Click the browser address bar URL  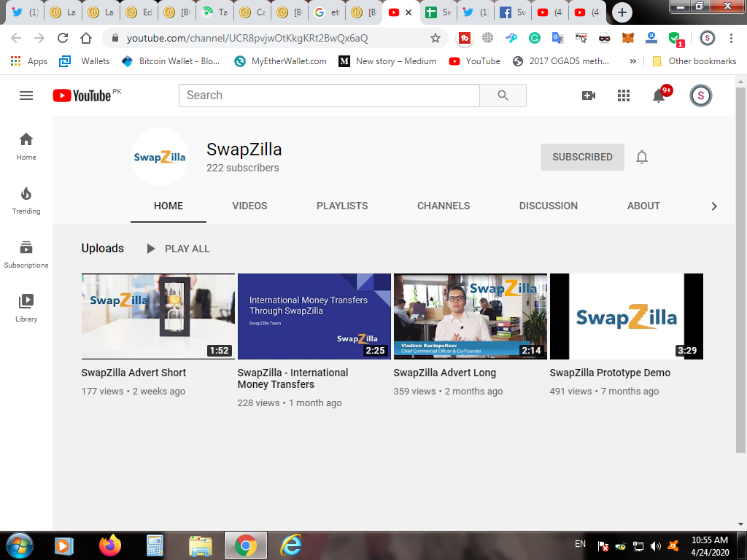(247, 38)
